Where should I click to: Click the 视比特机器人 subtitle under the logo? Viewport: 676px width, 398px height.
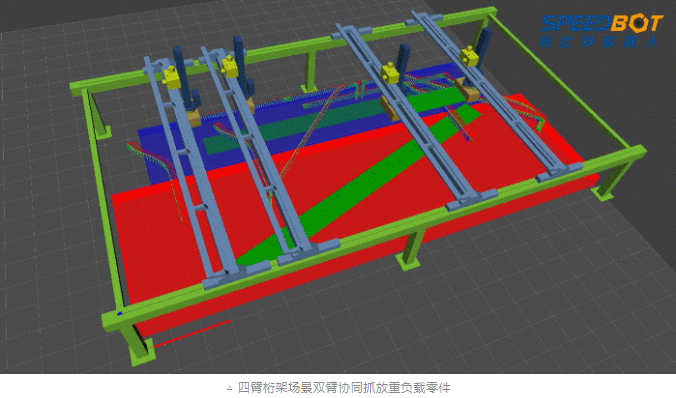(598, 41)
